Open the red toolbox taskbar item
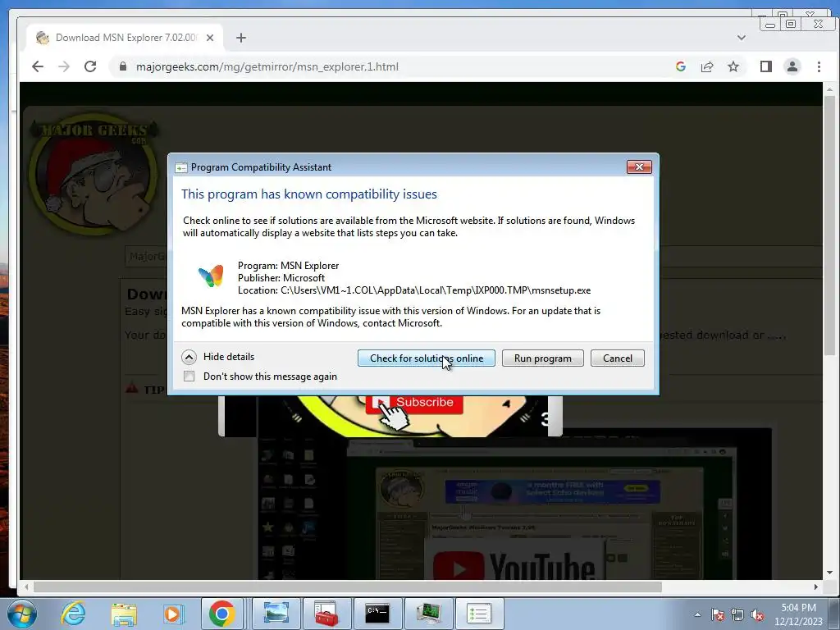This screenshot has height=630, width=840. (x=326, y=614)
